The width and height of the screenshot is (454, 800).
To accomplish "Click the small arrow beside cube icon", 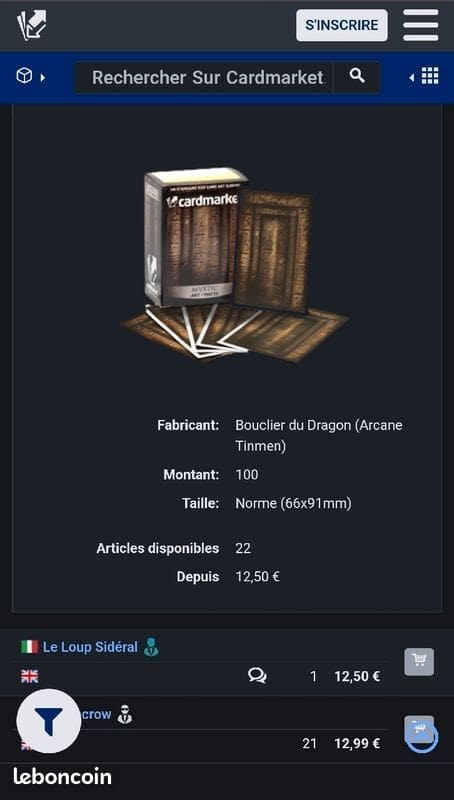I will tap(43, 78).
